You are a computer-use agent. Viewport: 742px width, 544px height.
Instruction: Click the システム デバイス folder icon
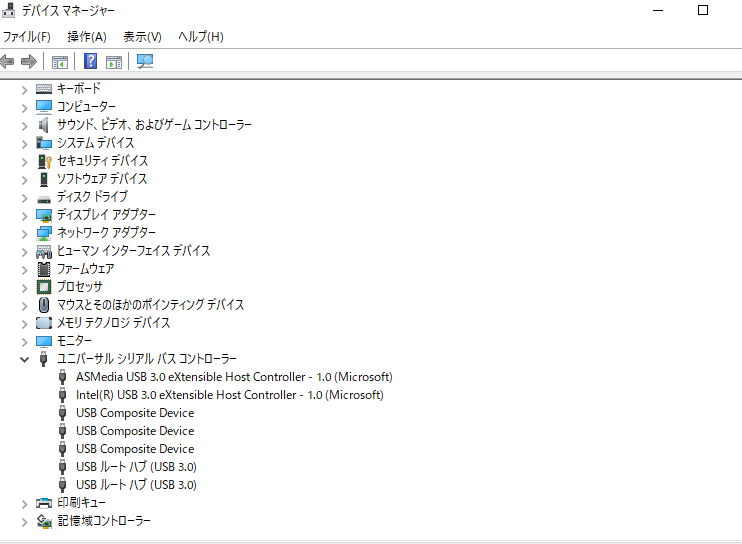(44, 143)
